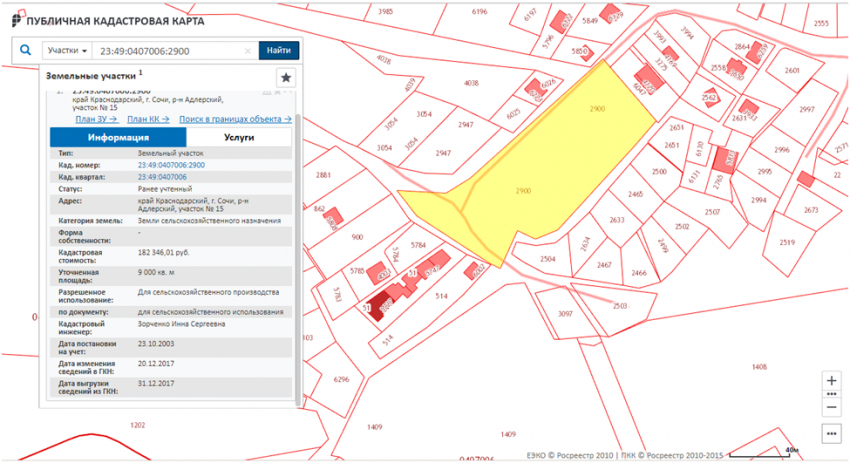The image size is (850, 463).
Task: Click the cadastral map logo icon
Action: tap(17, 21)
